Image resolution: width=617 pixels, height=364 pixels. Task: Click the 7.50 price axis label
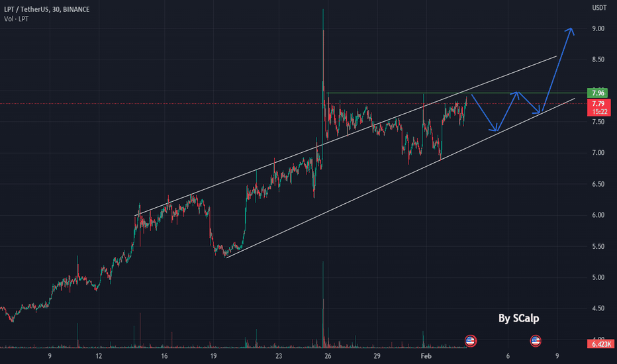coord(598,122)
